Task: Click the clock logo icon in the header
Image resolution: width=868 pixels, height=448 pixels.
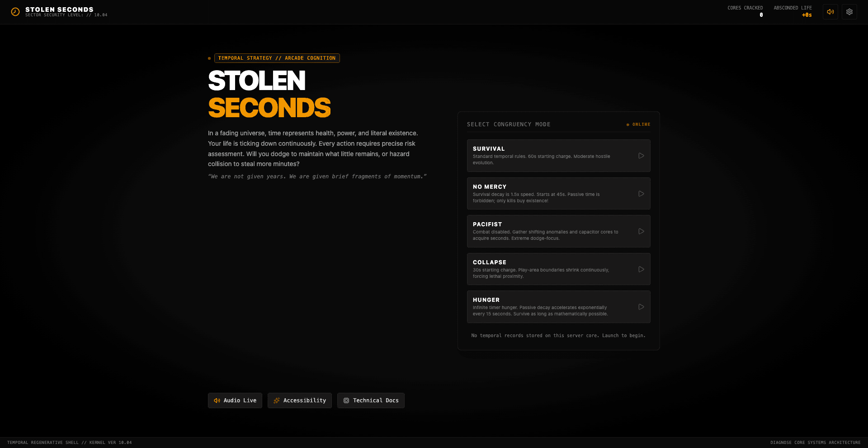Action: pyautogui.click(x=15, y=12)
